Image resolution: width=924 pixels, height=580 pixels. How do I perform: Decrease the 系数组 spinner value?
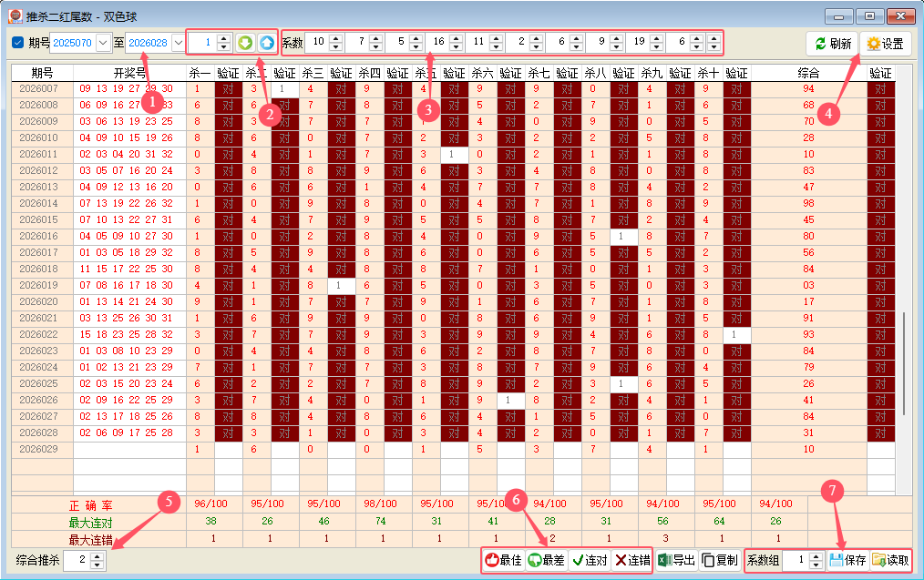[x=816, y=565]
